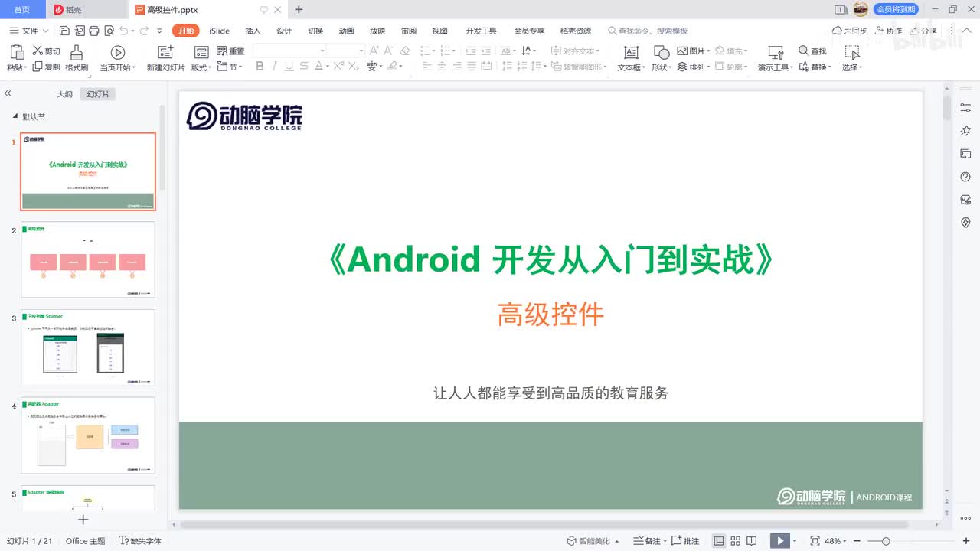Screen dimensions: 980x551
Task: Start slideshow from 当页开始 play icon
Action: (117, 52)
